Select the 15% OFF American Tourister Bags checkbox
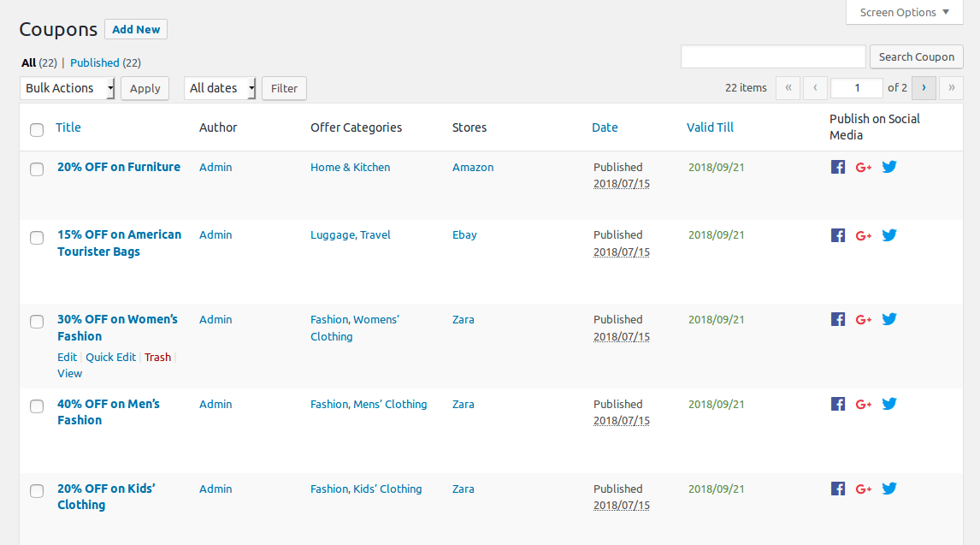Screen dimensions: 980x545 (37, 238)
